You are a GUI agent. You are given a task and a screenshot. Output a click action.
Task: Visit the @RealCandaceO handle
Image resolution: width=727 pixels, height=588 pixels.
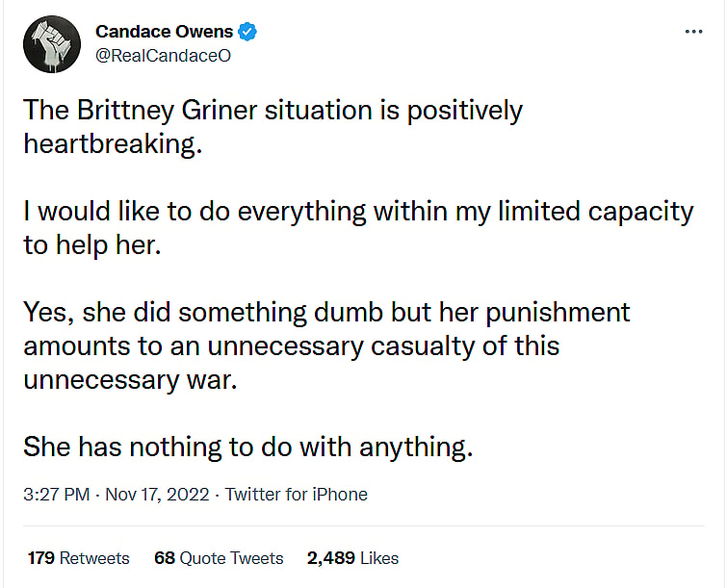[163, 56]
